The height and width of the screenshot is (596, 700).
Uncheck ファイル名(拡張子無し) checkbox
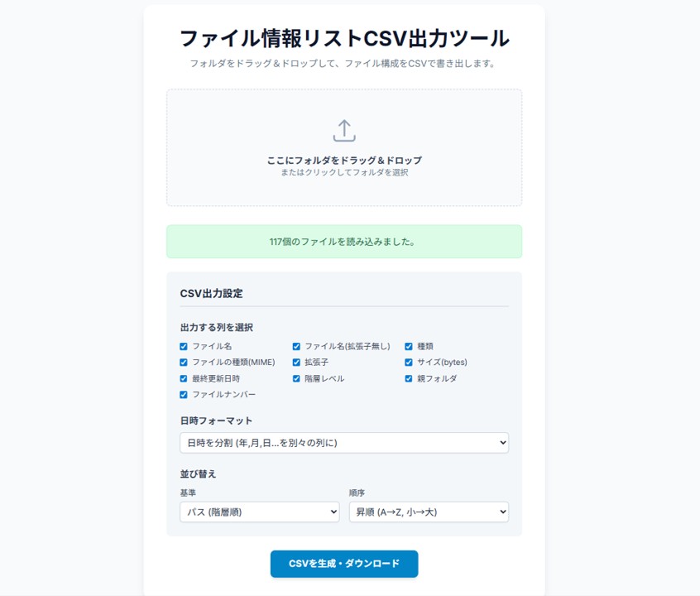point(296,347)
